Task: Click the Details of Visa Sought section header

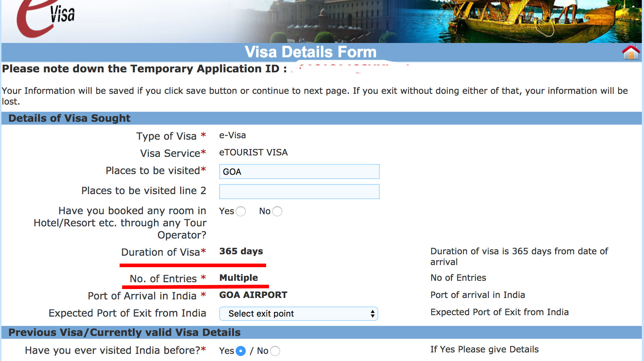Action: pyautogui.click(x=69, y=118)
